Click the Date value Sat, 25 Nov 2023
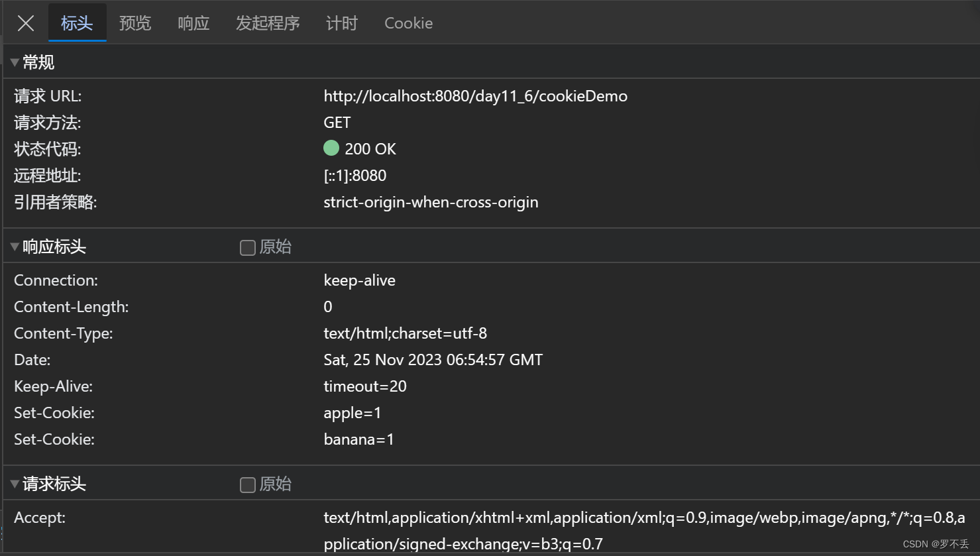This screenshot has height=556, width=980. pos(433,360)
